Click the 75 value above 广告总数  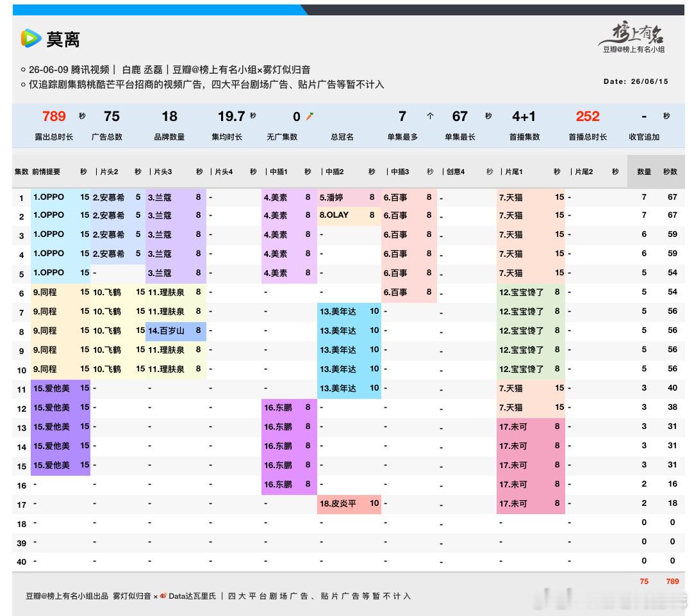[x=112, y=117]
